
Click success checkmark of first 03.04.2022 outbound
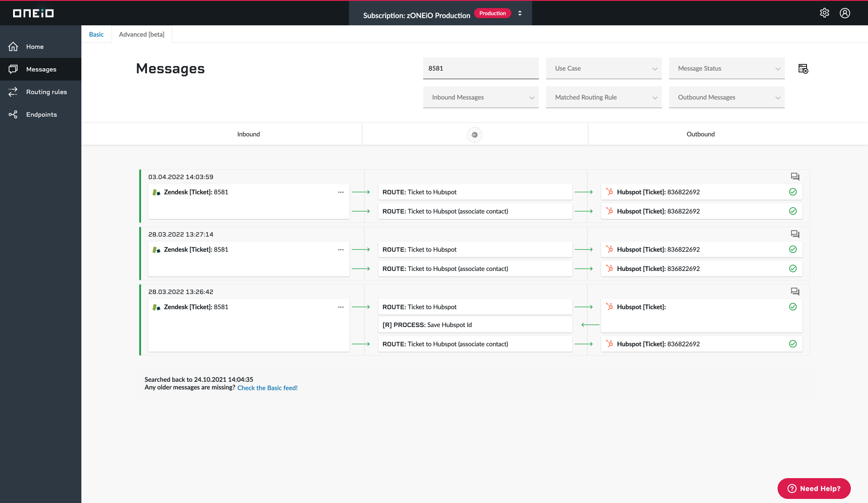(793, 192)
